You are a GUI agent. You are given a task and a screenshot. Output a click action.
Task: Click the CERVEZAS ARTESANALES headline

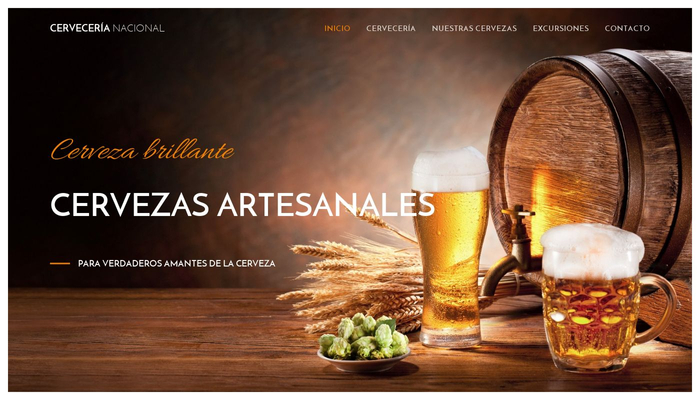(242, 205)
